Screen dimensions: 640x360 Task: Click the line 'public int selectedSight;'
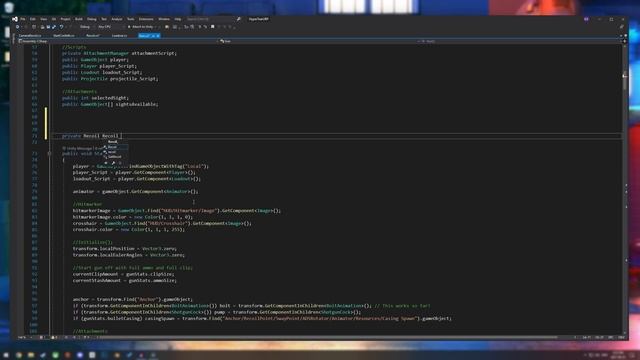[x=95, y=98]
